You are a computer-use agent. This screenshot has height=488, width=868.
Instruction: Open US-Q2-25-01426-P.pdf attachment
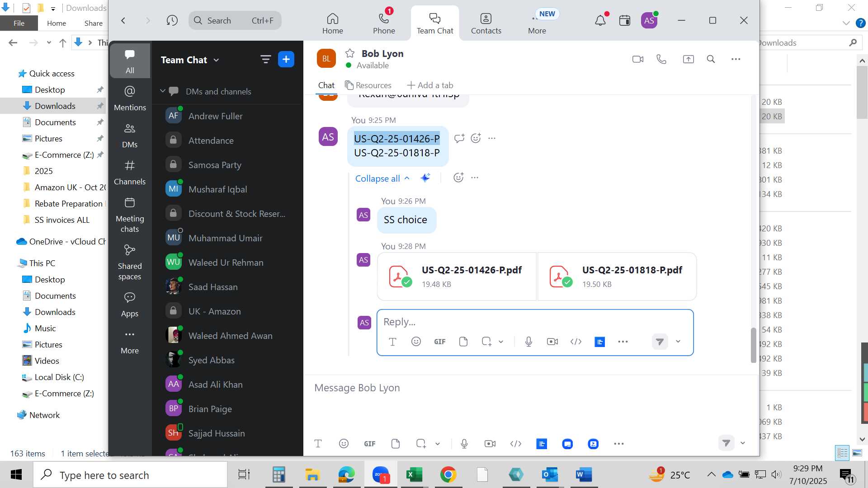coord(457,277)
